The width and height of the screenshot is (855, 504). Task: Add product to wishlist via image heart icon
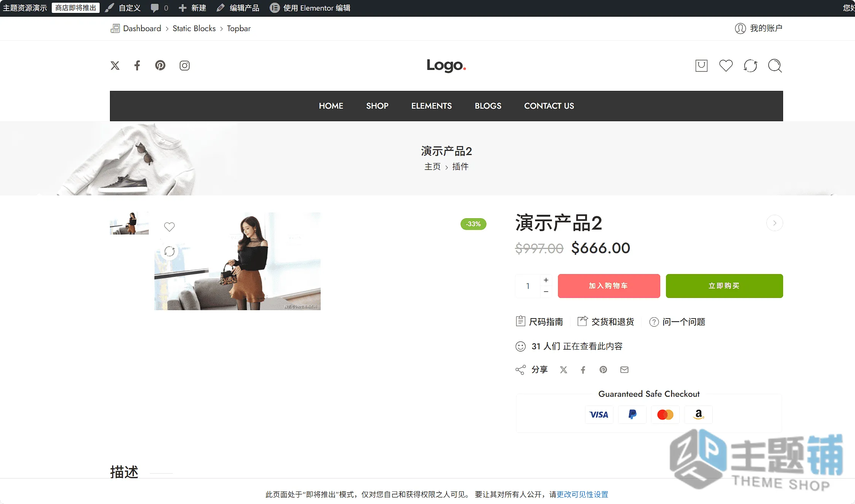pos(169,227)
